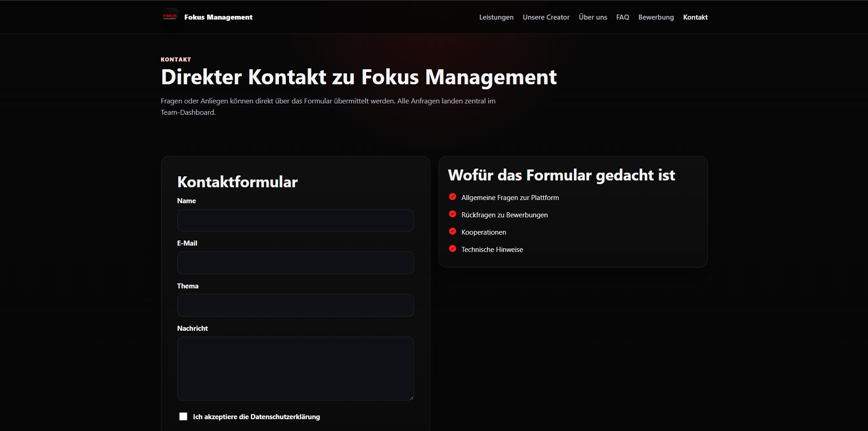Image resolution: width=868 pixels, height=431 pixels.
Task: Focus the E-Mail input field
Action: click(x=295, y=263)
